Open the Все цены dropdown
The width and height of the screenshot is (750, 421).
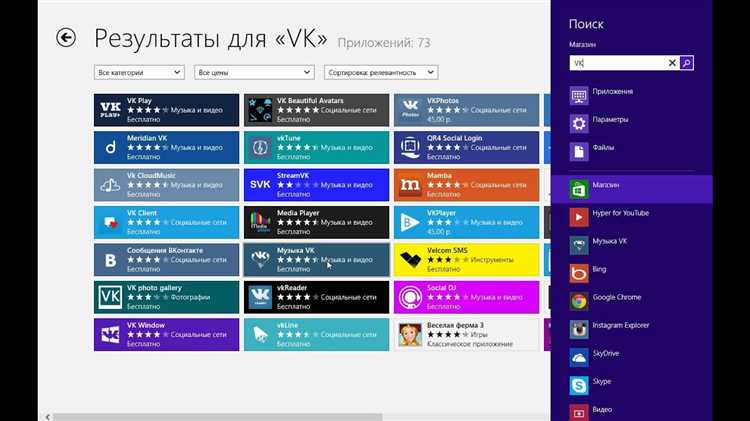tap(254, 72)
